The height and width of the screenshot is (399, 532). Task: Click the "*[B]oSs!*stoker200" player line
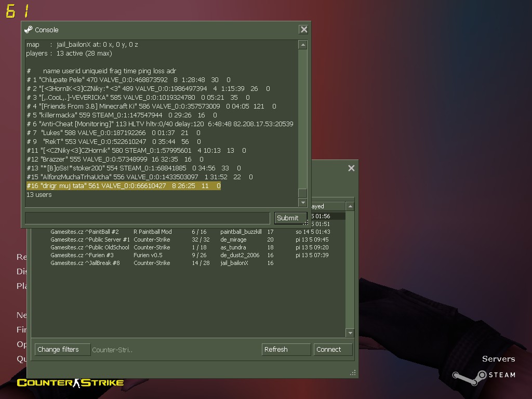134,168
